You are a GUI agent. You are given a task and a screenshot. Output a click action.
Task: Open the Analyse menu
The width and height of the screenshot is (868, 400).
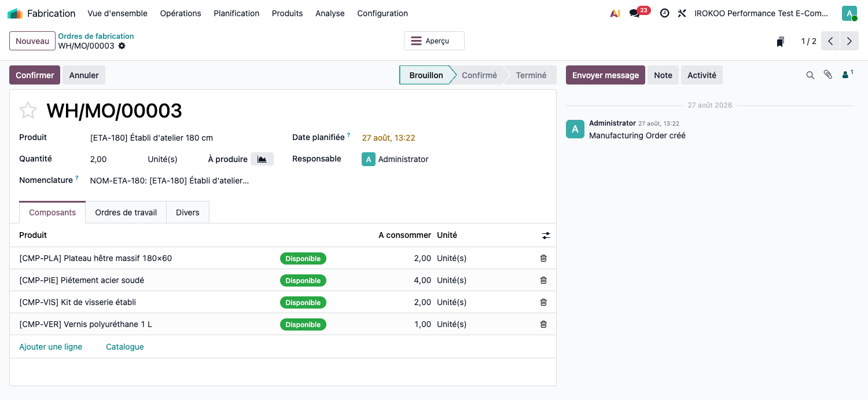point(330,13)
